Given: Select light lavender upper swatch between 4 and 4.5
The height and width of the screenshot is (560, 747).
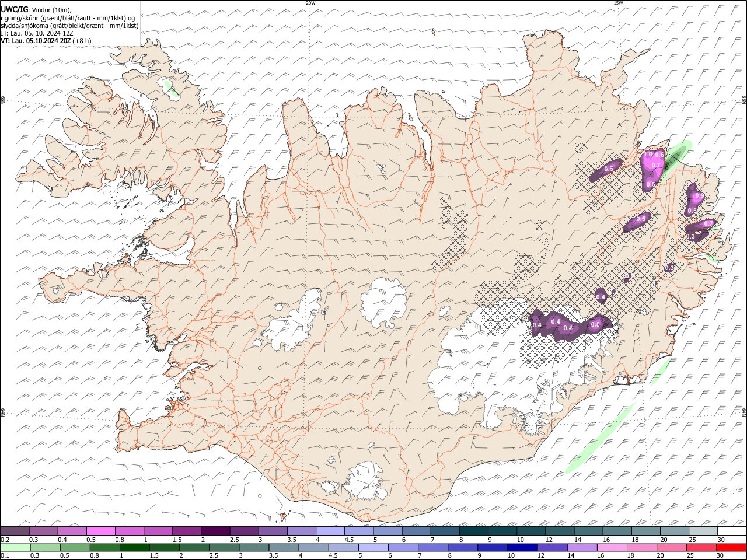Looking at the screenshot, I should [x=330, y=531].
